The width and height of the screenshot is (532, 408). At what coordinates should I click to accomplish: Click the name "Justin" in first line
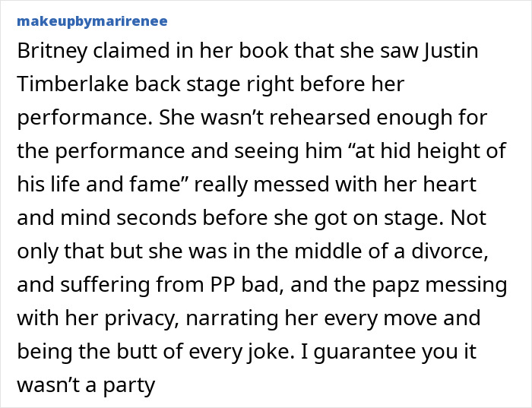click(x=450, y=51)
